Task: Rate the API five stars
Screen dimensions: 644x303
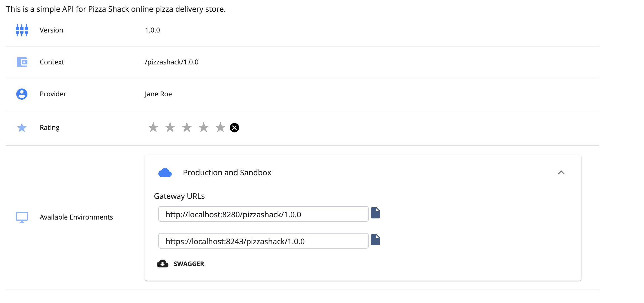Action: pyautogui.click(x=220, y=127)
